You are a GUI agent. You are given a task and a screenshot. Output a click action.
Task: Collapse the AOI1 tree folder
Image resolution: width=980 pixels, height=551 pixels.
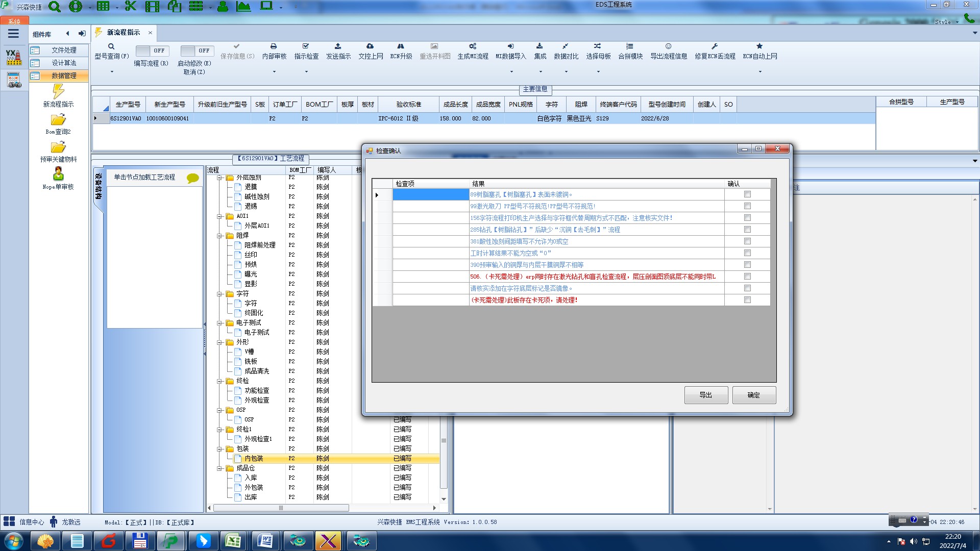click(x=219, y=216)
